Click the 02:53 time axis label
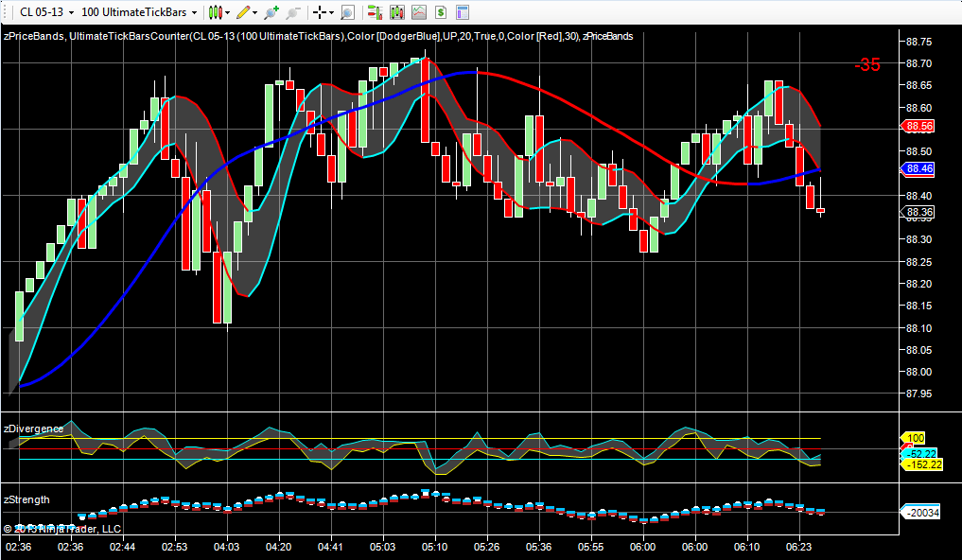 [x=175, y=547]
